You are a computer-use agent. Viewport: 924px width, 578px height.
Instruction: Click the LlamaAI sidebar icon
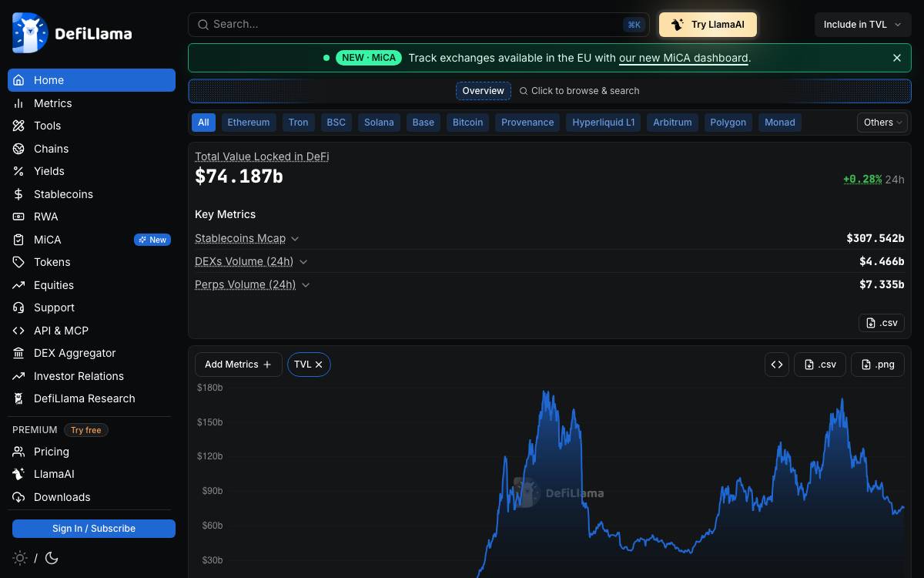tap(18, 474)
